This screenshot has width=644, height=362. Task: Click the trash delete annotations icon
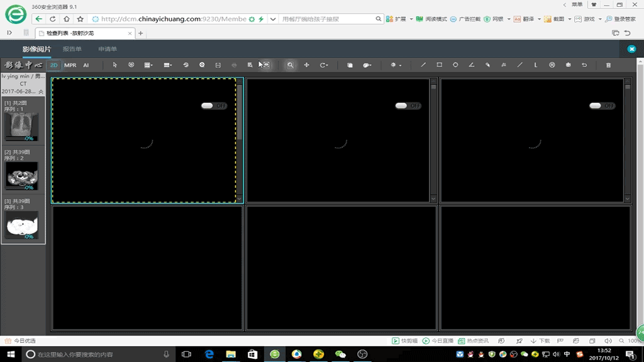pos(608,65)
